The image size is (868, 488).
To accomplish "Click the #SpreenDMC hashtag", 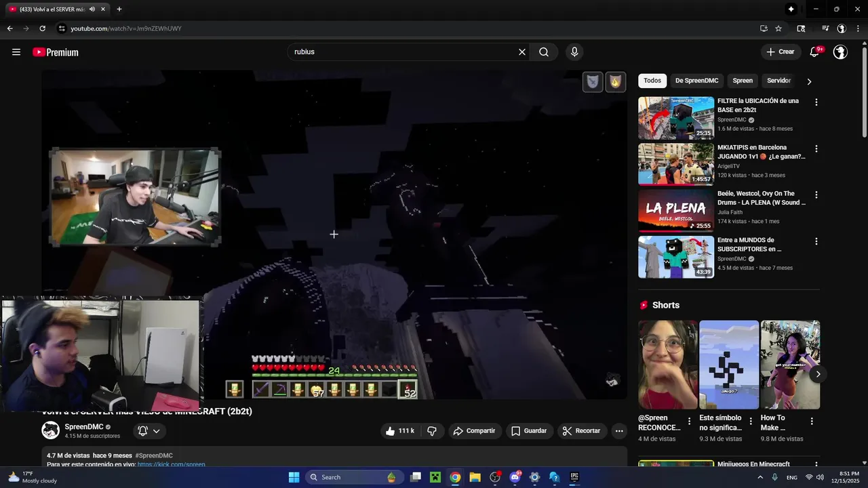I will coord(154,455).
